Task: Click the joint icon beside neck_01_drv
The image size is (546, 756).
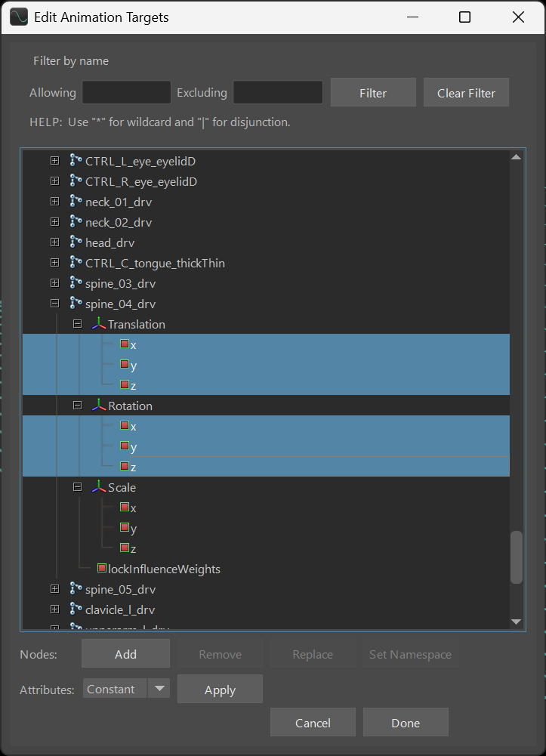Action: tap(76, 202)
